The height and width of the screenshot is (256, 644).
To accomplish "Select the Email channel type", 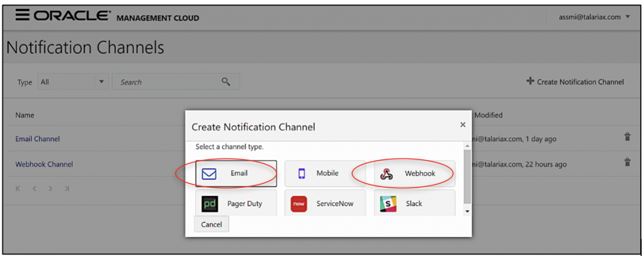I will click(236, 173).
